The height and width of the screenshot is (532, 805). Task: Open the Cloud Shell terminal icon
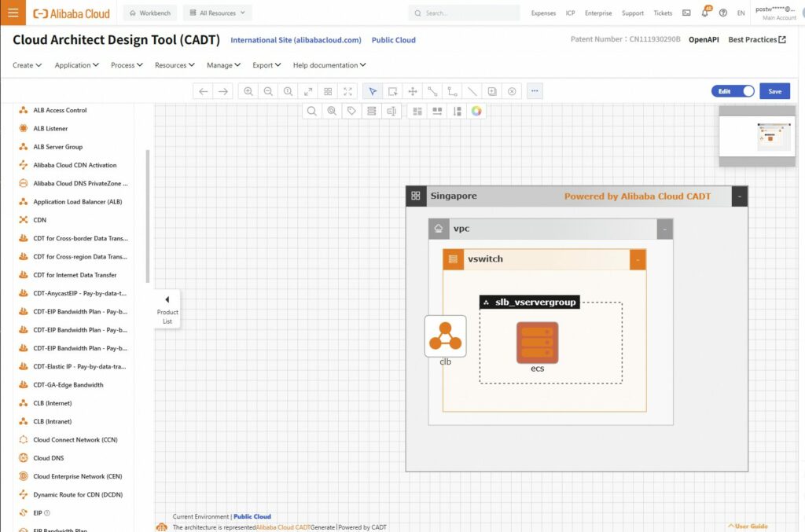click(686, 13)
